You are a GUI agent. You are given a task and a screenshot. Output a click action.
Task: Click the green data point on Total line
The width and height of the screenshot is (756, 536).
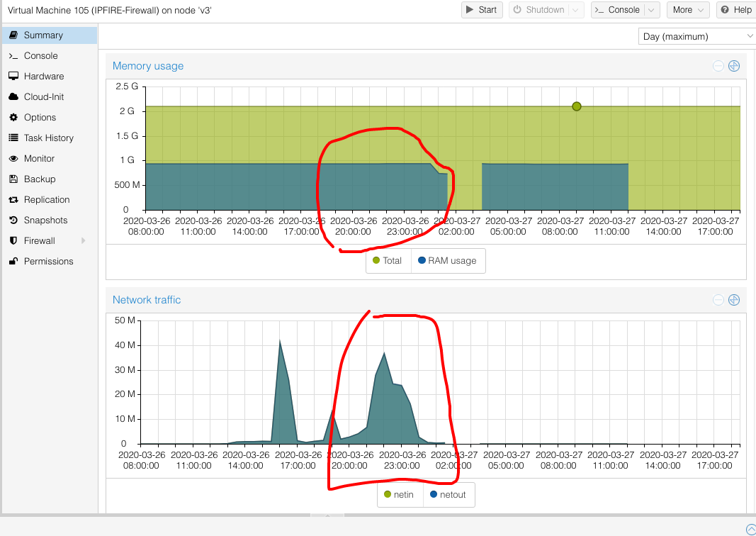pyautogui.click(x=577, y=106)
